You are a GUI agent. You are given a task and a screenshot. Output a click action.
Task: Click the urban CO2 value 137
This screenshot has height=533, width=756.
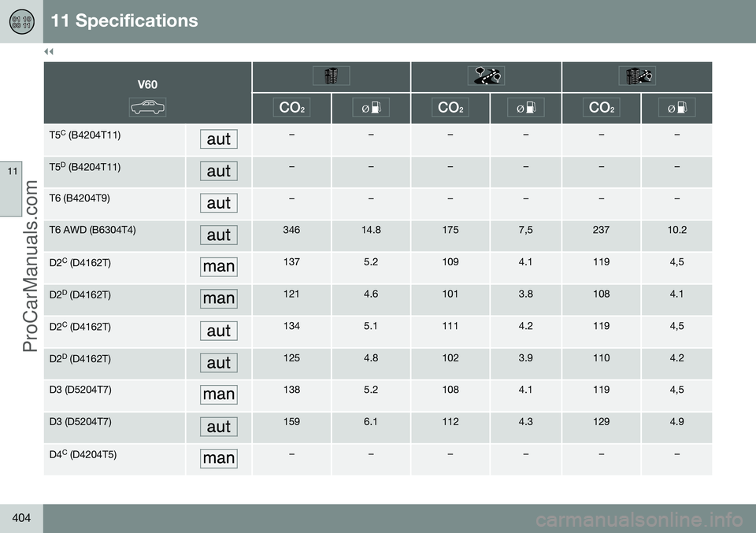point(291,262)
